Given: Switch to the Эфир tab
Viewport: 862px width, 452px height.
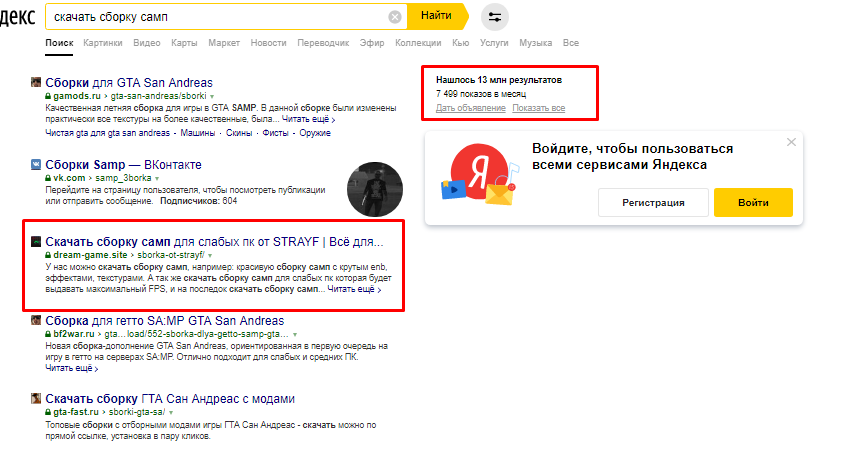Looking at the screenshot, I should pyautogui.click(x=372, y=43).
